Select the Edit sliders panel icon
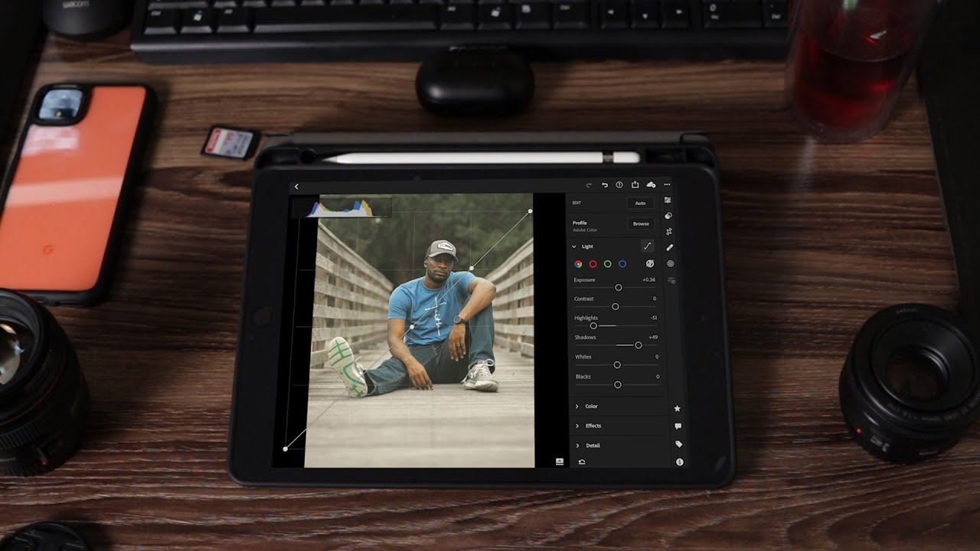The height and width of the screenshot is (551, 980). 668,200
